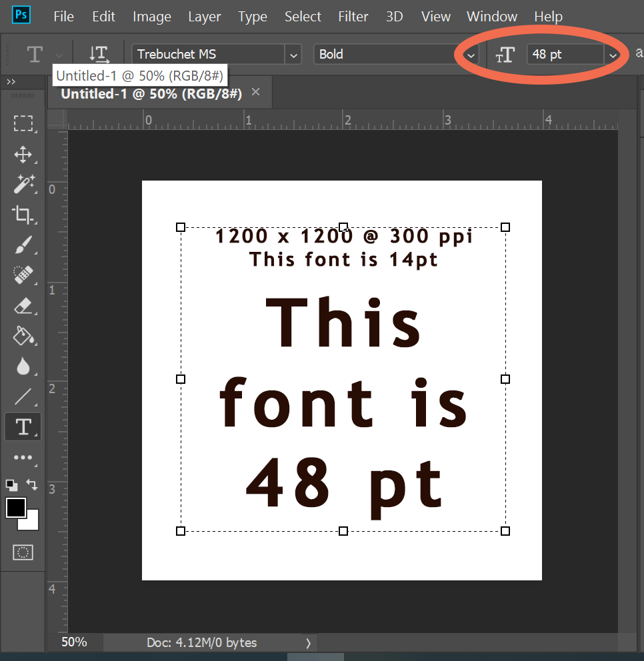Open the font size dropdown showing 48 pt

click(x=613, y=55)
